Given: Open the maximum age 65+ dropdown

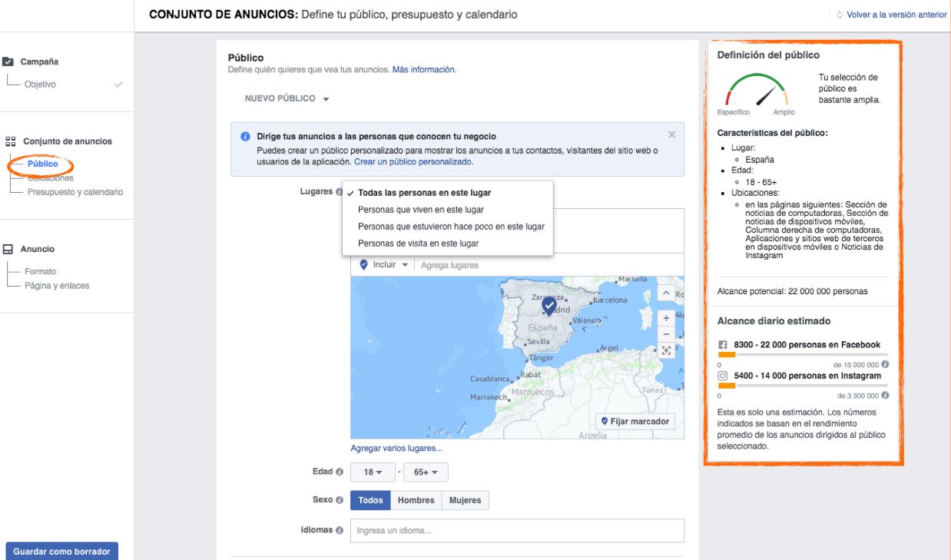Looking at the screenshot, I should tap(425, 472).
